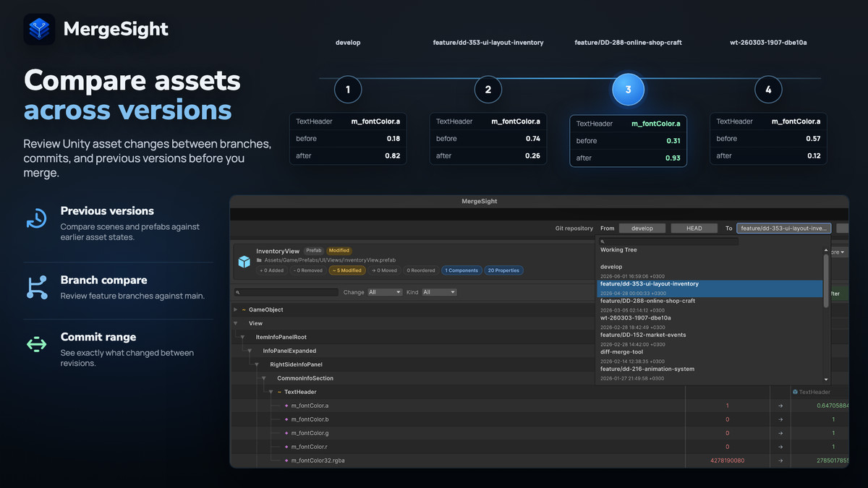Click the Assets/Game/Prefabs/UI/Views/InventoryView.prefab path
The height and width of the screenshot is (488, 868).
pyautogui.click(x=330, y=260)
